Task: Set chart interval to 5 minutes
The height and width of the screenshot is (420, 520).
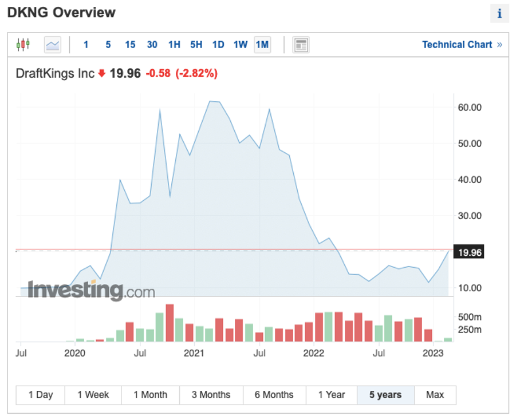Action: coord(108,45)
